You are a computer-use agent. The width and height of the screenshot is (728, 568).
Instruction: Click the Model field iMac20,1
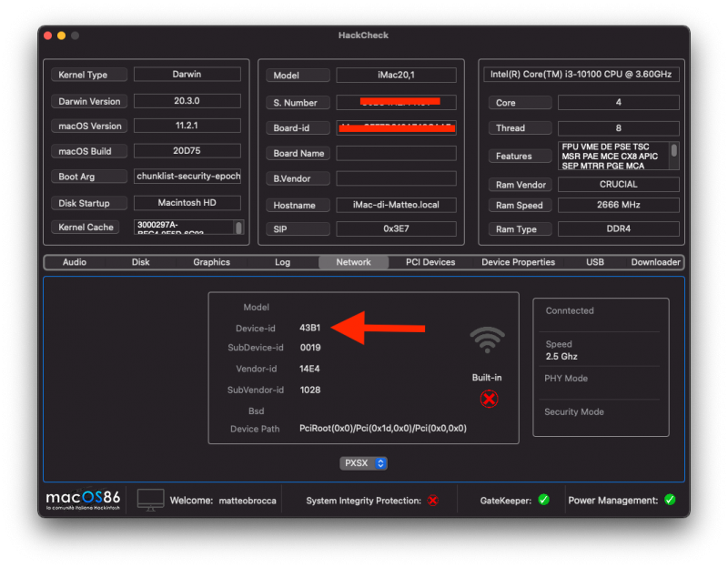pyautogui.click(x=396, y=76)
